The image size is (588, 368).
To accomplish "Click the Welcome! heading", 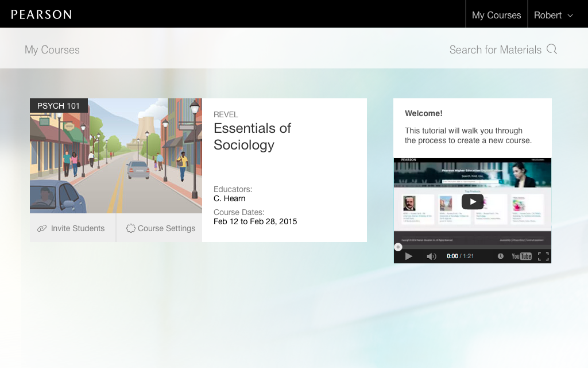I will click(423, 113).
